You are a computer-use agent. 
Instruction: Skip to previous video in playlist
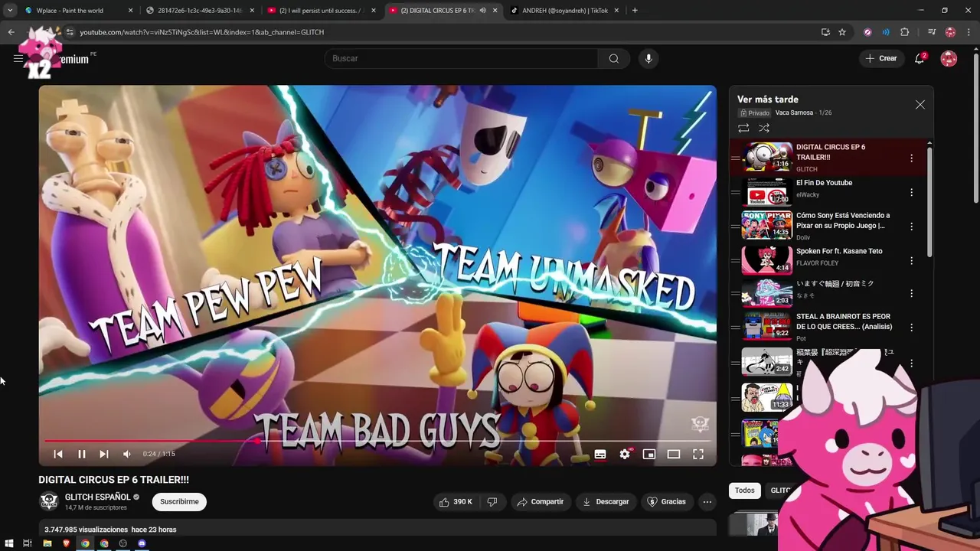(58, 454)
